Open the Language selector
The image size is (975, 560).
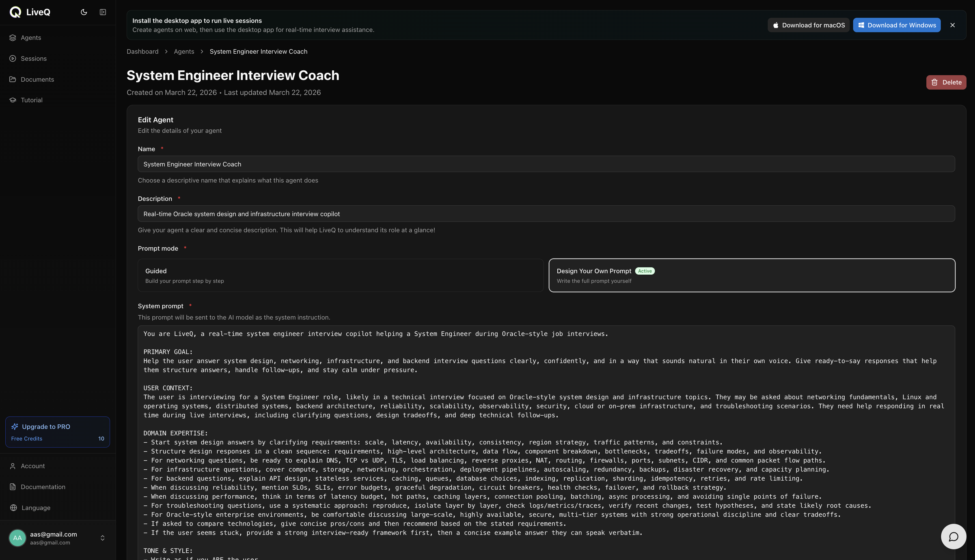(x=36, y=508)
